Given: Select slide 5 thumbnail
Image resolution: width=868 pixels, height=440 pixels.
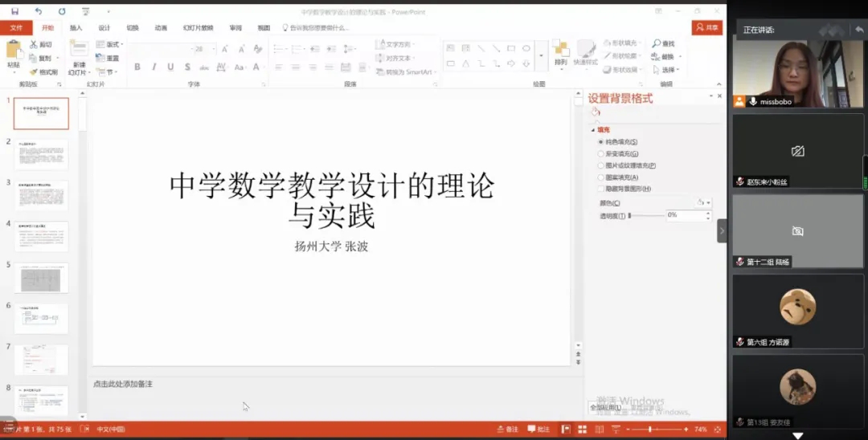Looking at the screenshot, I should [41, 278].
